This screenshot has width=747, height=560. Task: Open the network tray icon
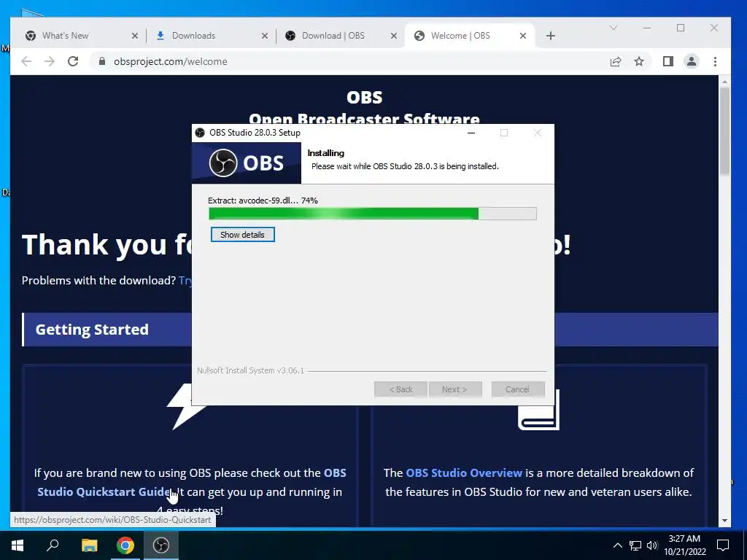tap(635, 545)
